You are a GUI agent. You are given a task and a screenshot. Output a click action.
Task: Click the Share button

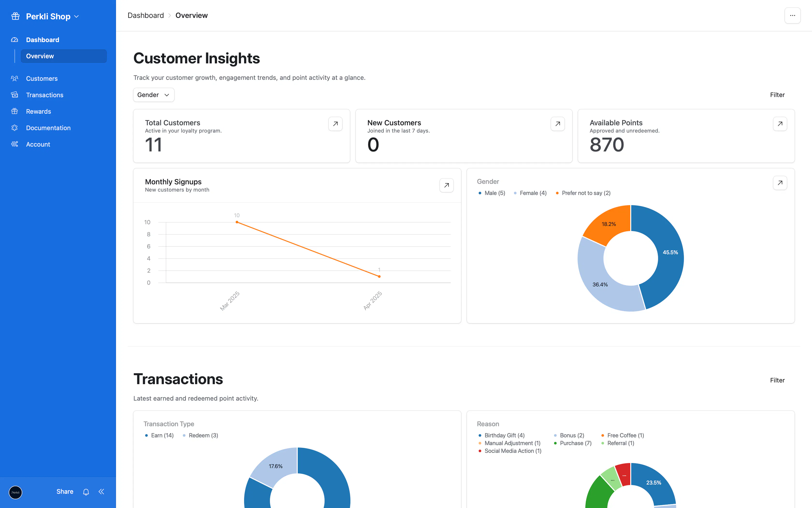(x=65, y=492)
